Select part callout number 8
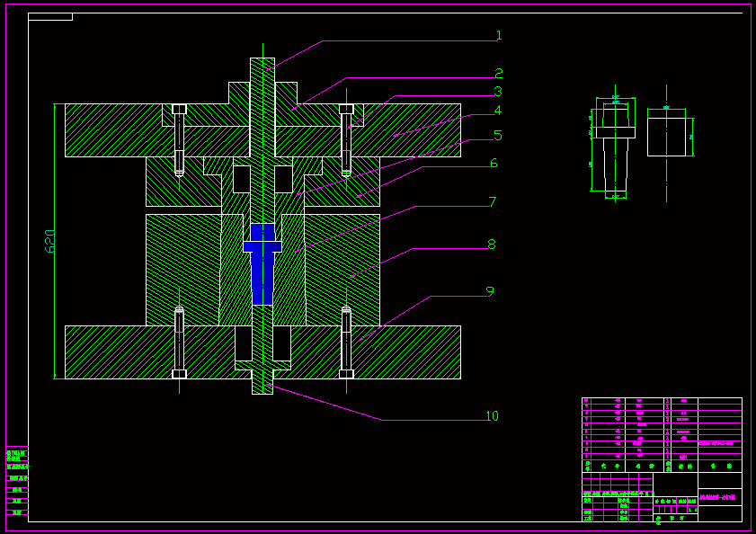Screen dimensions: 756x534 tap(492, 245)
